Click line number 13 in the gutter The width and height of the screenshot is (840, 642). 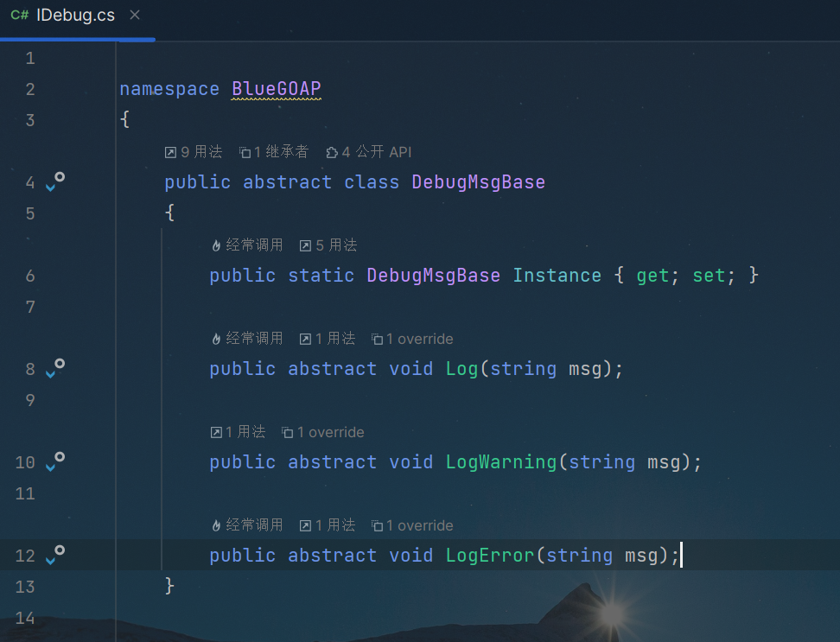click(25, 587)
